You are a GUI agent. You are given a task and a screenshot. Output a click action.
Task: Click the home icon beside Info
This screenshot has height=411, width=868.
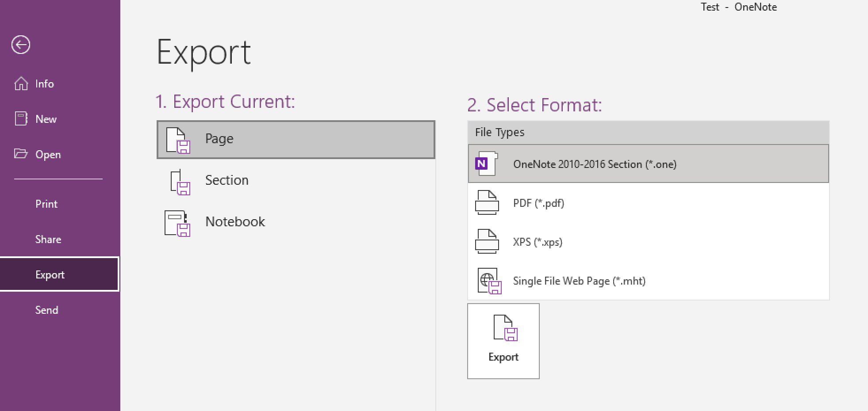[21, 84]
